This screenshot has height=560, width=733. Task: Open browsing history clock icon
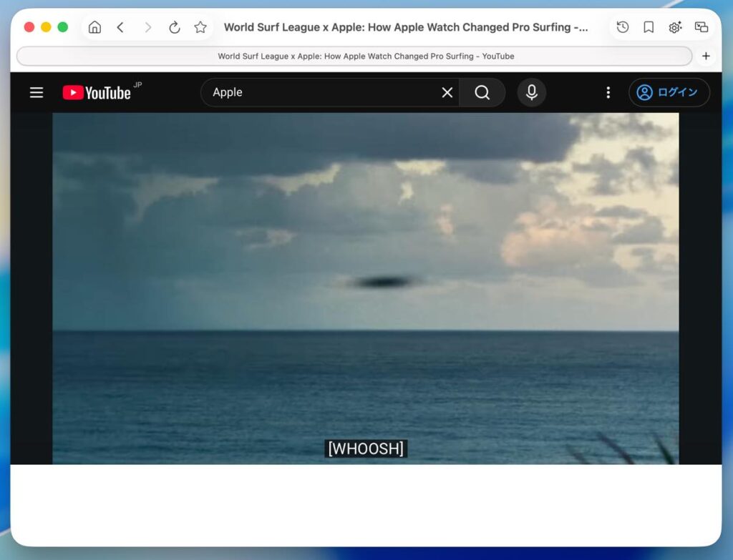pyautogui.click(x=622, y=27)
